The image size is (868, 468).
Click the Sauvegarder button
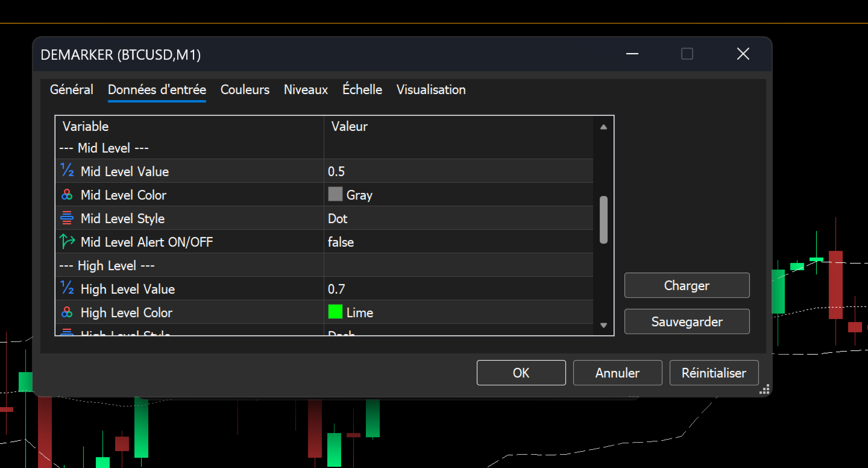687,321
